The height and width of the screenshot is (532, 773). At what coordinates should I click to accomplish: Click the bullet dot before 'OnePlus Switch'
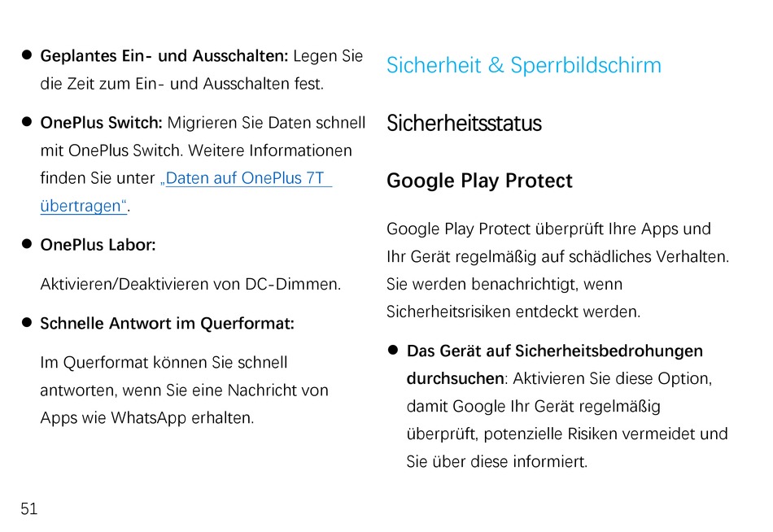coord(27,121)
